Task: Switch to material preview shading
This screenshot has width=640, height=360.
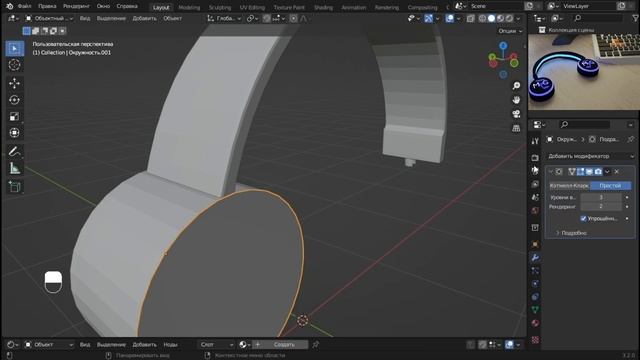Action: pyautogui.click(x=500, y=18)
